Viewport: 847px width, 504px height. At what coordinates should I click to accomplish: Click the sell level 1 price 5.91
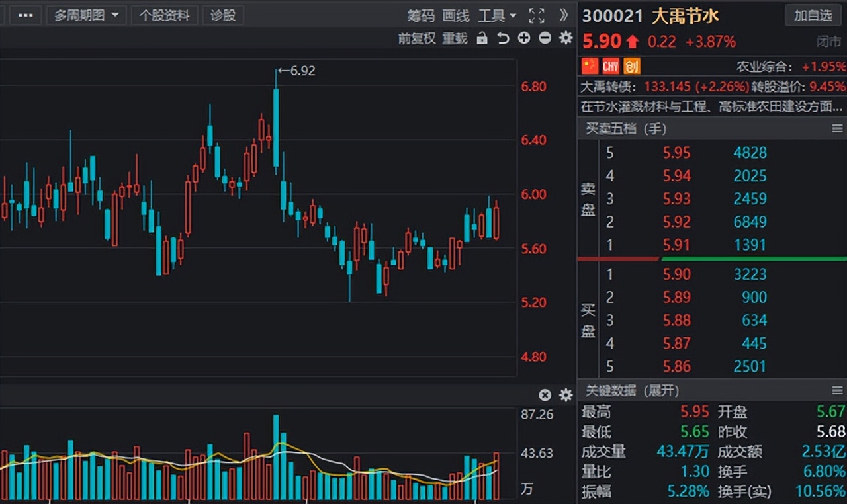tap(677, 245)
